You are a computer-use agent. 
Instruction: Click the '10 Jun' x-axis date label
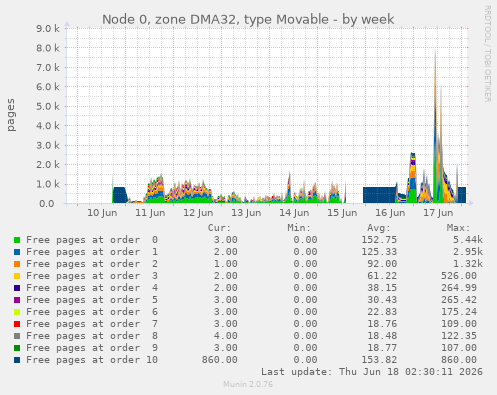click(x=102, y=213)
